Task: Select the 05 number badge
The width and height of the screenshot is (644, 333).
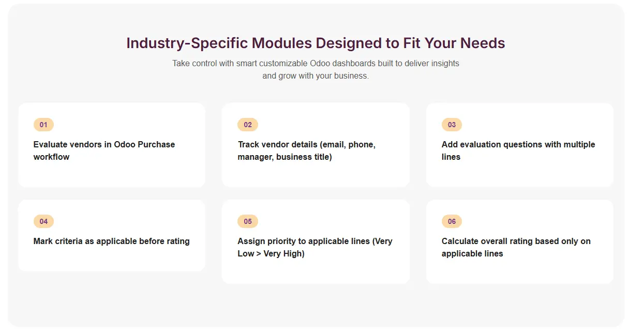Action: tap(248, 221)
